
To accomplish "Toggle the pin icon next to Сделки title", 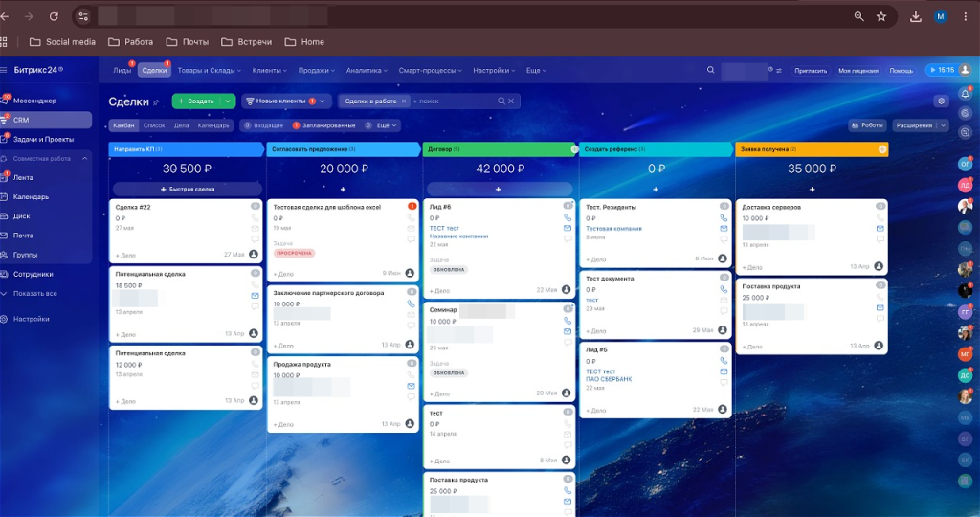I will [156, 101].
